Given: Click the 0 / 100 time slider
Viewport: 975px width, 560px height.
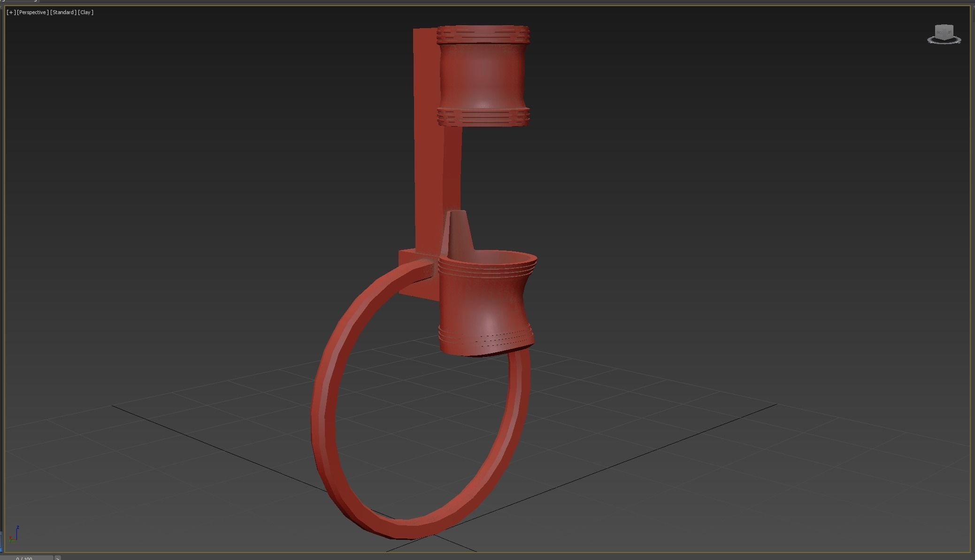Looking at the screenshot, I should (27, 558).
